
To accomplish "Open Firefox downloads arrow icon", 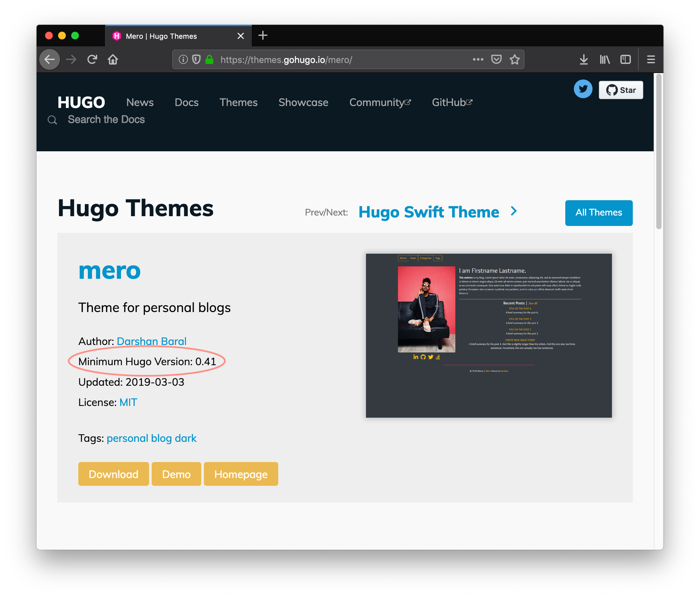I will tap(584, 60).
